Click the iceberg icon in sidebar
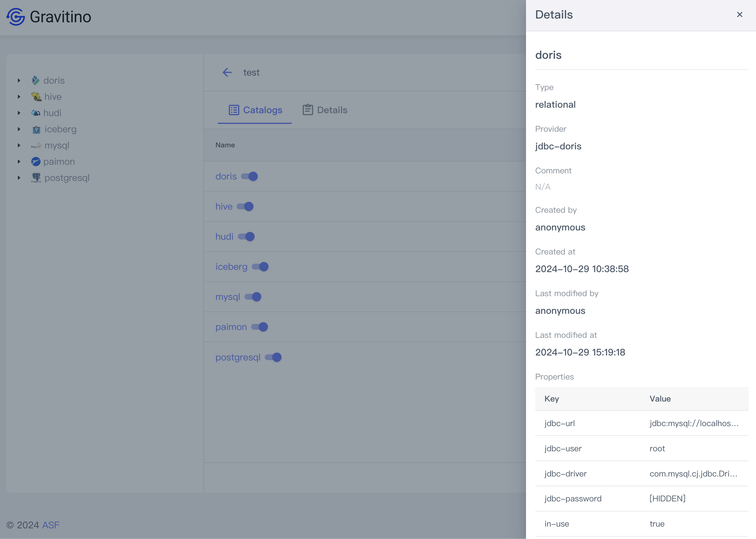Screen dimensions: 756x539 tap(36, 129)
